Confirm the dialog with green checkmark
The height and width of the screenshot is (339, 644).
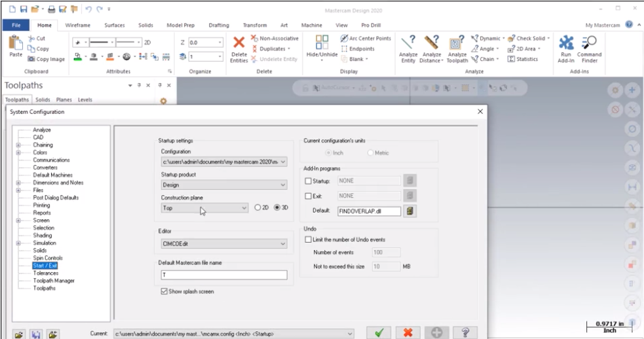pos(379,333)
